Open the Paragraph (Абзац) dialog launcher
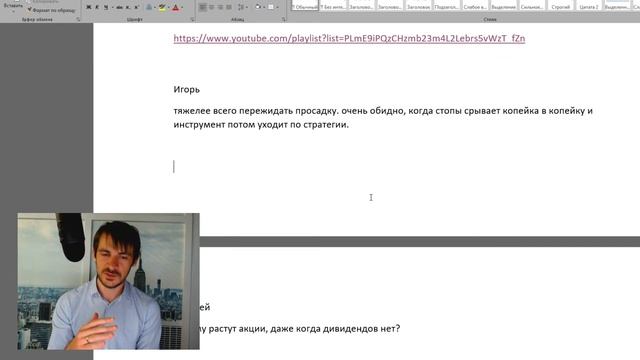640x360 pixels. (x=283, y=19)
